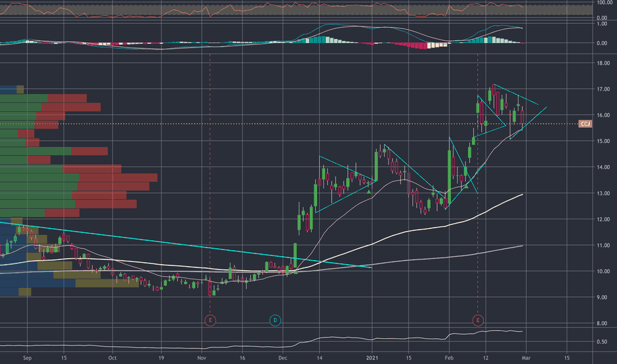
Task: Click the Sep date label
Action: point(27,358)
